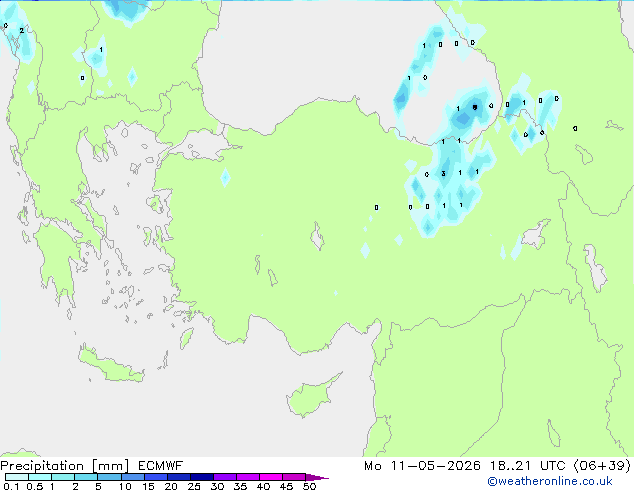
Task: Click the '(06+39)' forecast run text
Action: (x=602, y=466)
